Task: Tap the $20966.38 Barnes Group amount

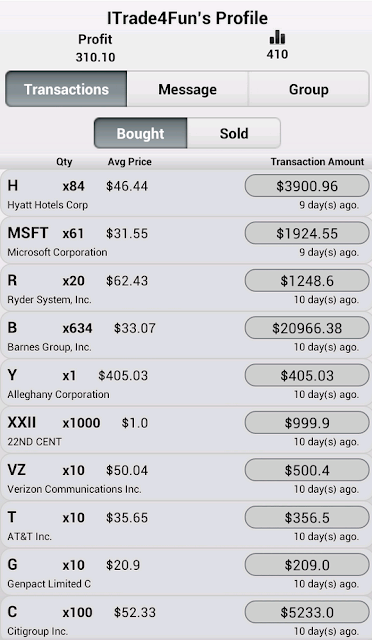Action: point(307,328)
